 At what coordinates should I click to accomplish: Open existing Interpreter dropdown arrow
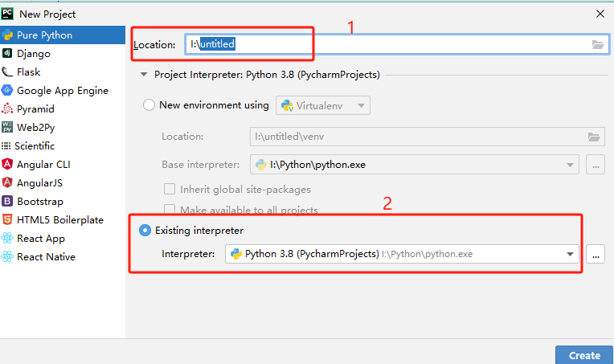(x=570, y=255)
